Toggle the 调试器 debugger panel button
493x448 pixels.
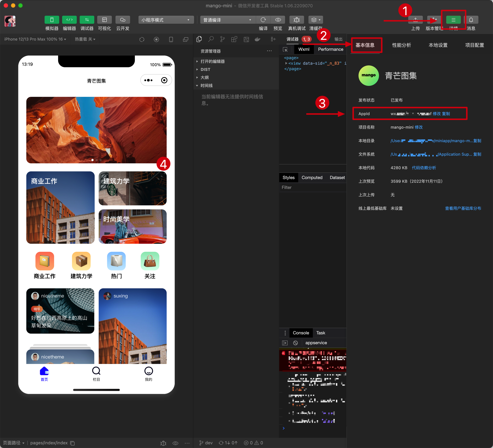click(x=87, y=20)
